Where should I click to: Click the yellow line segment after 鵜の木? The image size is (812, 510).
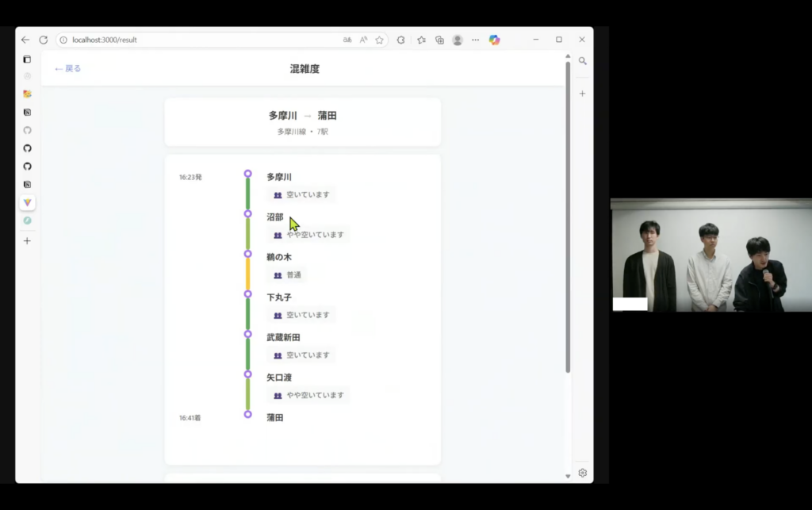pos(248,275)
